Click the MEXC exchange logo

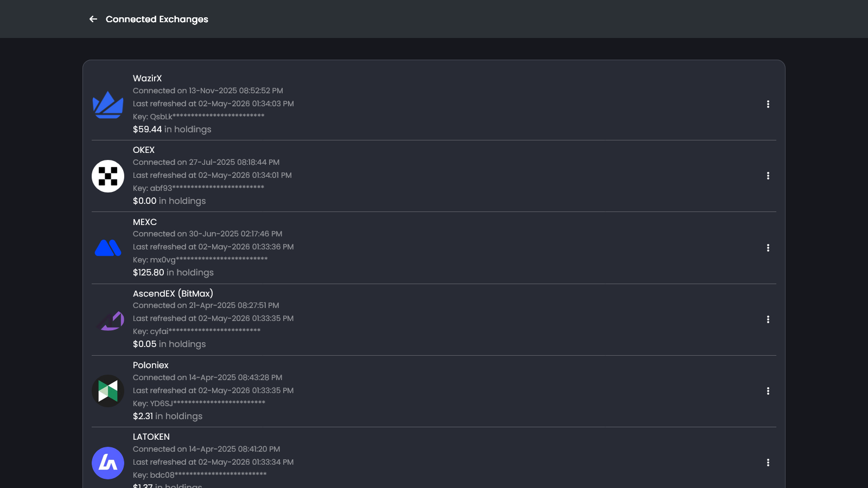tap(108, 248)
